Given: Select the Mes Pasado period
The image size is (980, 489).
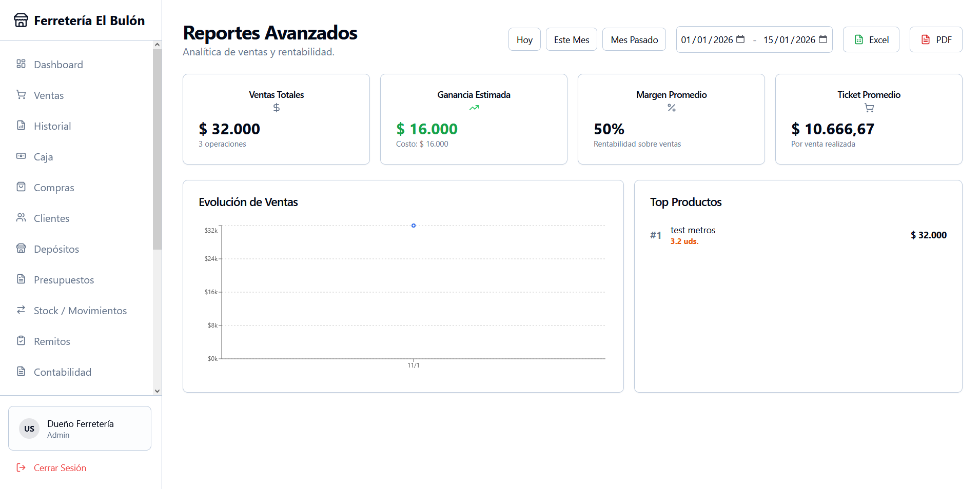Looking at the screenshot, I should tap(634, 39).
